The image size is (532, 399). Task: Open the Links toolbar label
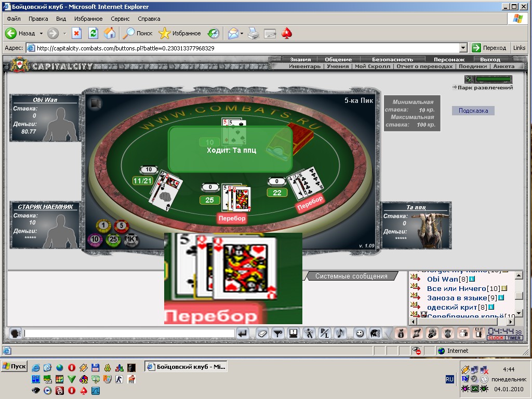click(x=519, y=48)
